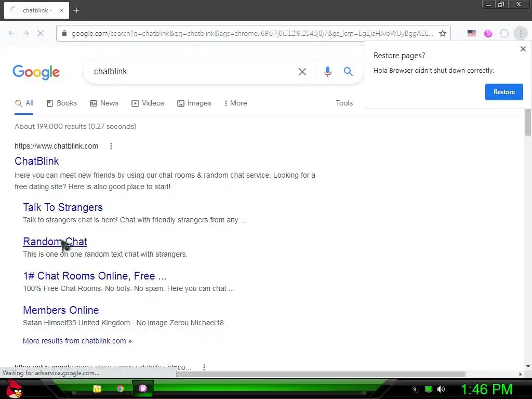
Task: Click the address bar URL
Action: tap(252, 33)
